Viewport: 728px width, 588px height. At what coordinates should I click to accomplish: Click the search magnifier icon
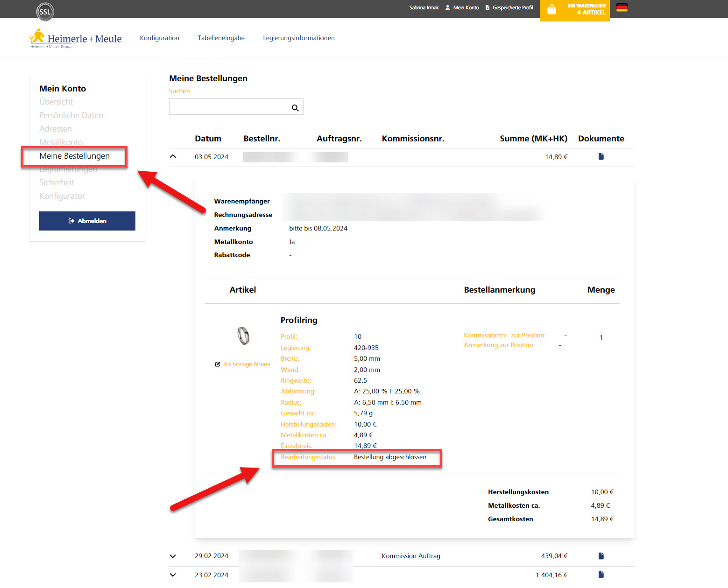coord(295,108)
